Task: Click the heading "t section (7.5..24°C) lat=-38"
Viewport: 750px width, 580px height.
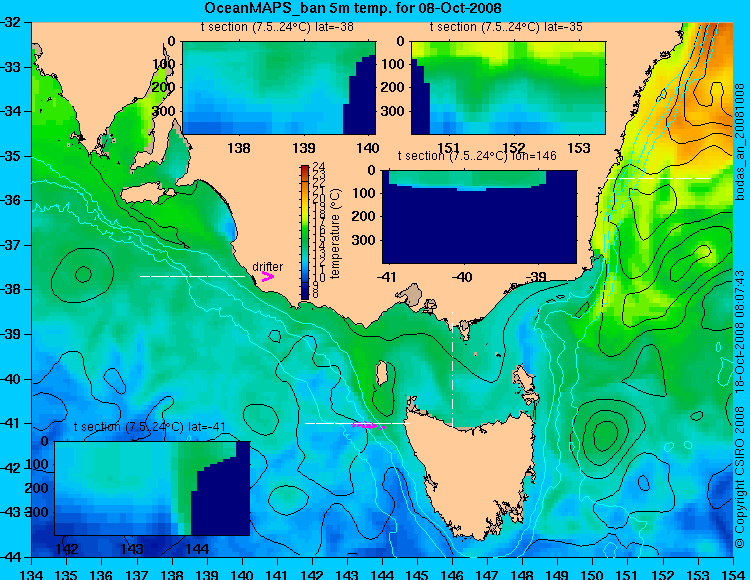Action: coord(277,27)
